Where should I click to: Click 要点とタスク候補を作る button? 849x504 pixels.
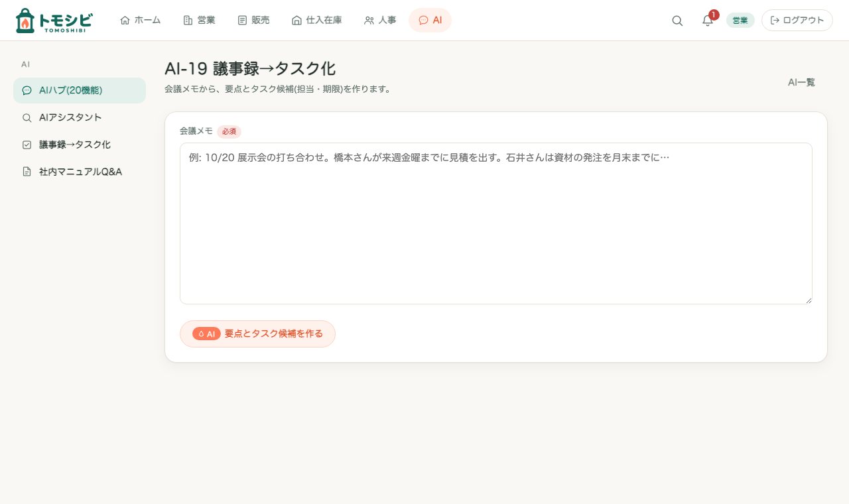pos(257,334)
